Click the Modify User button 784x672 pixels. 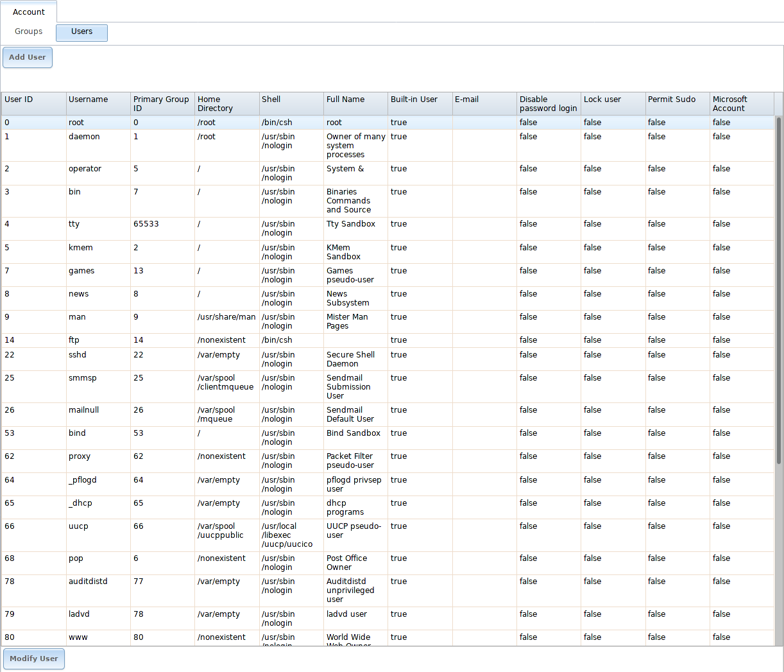(34, 659)
